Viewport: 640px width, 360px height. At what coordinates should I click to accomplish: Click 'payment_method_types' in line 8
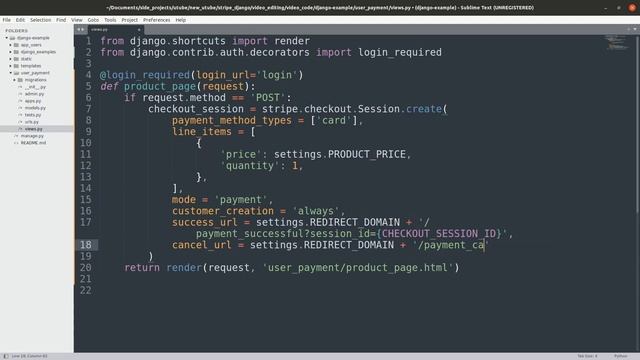pyautogui.click(x=232, y=120)
